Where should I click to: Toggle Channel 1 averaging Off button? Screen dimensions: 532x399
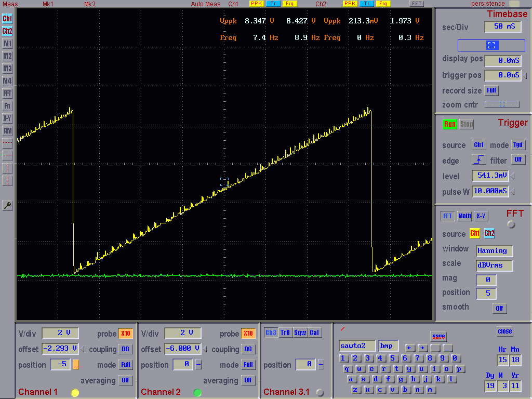point(126,380)
